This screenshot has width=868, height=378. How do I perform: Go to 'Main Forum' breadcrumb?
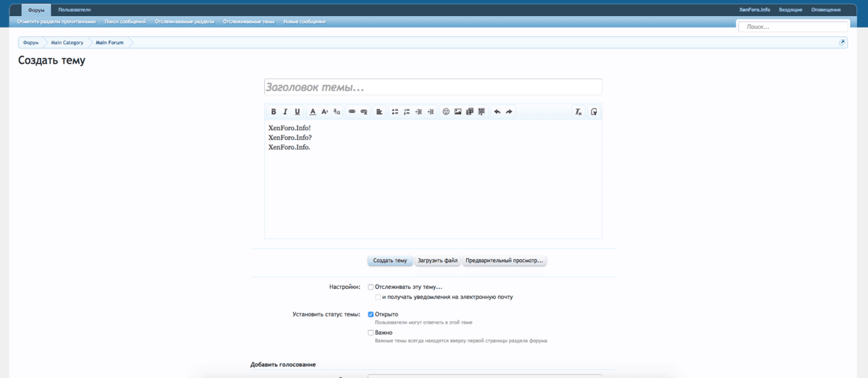pos(109,43)
